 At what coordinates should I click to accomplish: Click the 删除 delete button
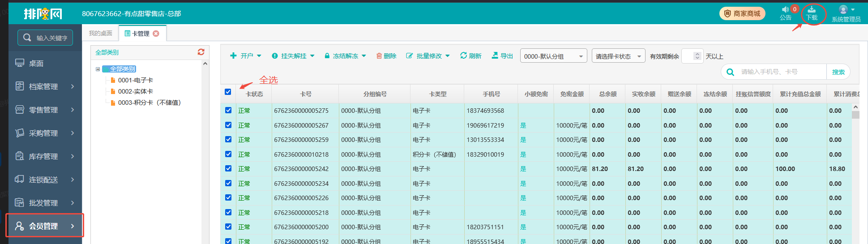(x=386, y=56)
